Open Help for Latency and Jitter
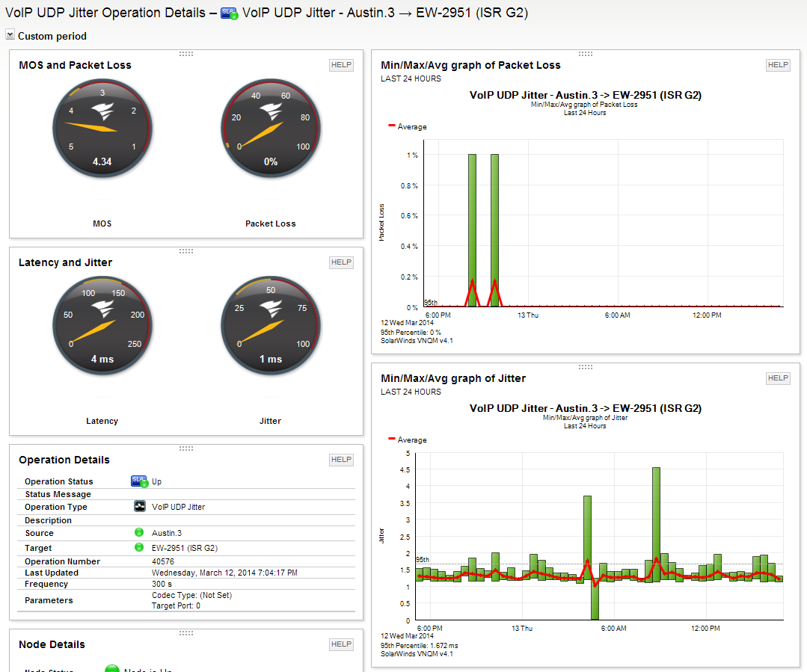Image resolution: width=807 pixels, height=672 pixels. pyautogui.click(x=341, y=262)
